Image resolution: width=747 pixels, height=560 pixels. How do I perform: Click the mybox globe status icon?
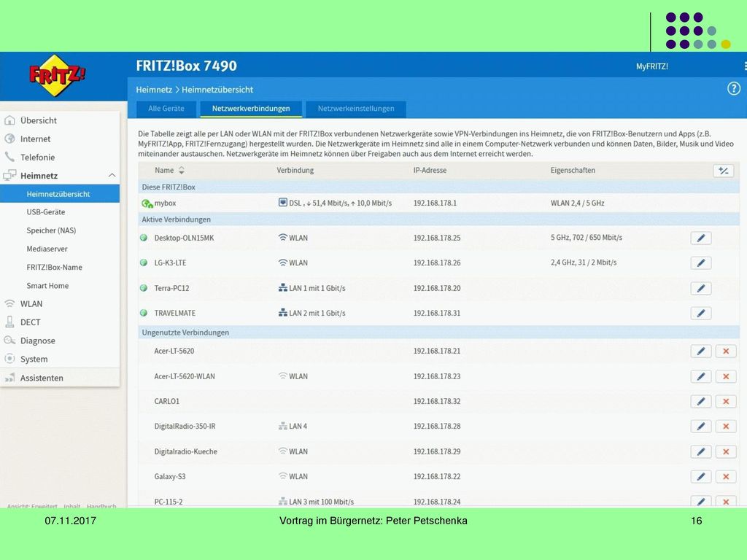coord(147,203)
